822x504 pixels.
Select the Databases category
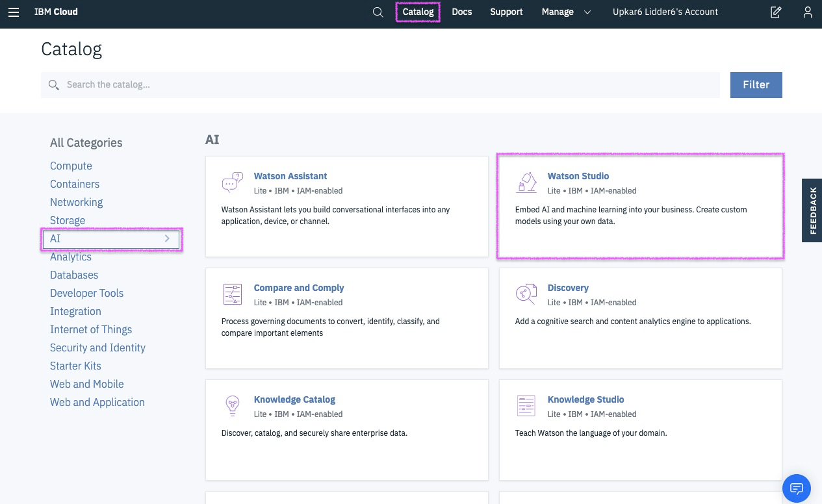pyautogui.click(x=74, y=275)
